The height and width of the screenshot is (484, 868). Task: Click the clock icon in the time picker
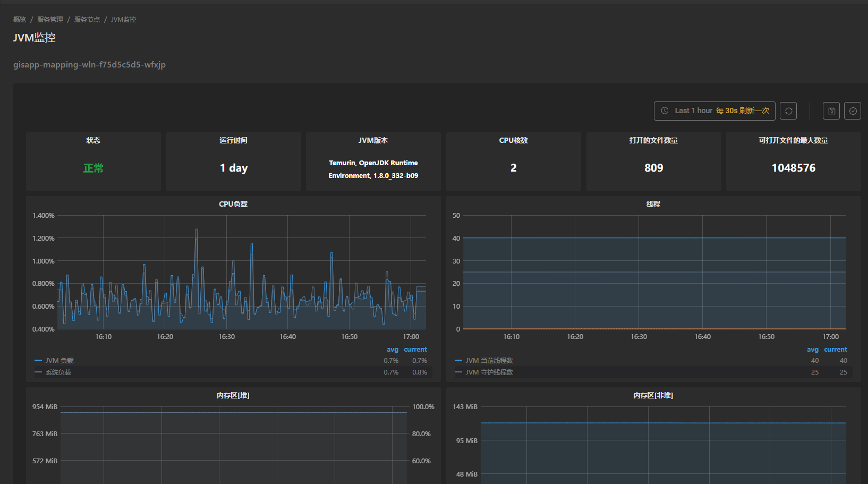[x=665, y=111]
